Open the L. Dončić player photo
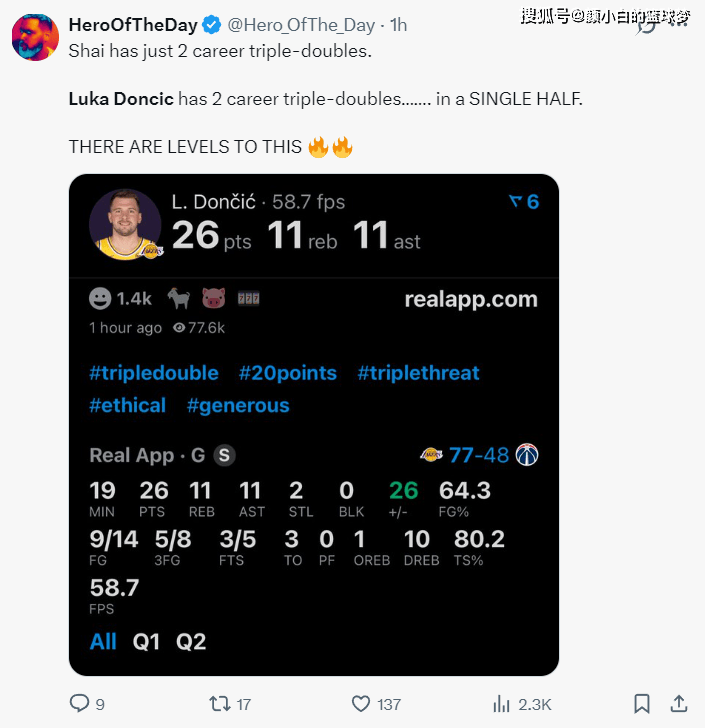705x728 pixels. pos(125,224)
